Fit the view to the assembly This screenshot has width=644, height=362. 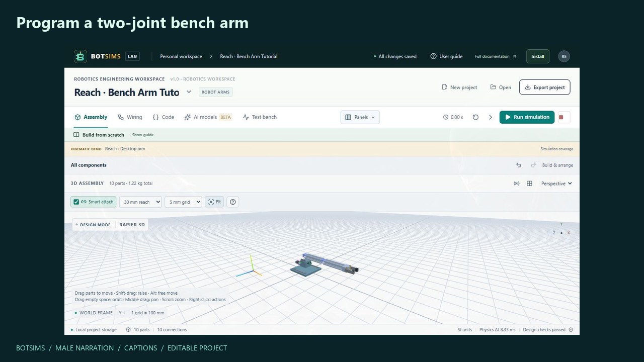click(214, 202)
